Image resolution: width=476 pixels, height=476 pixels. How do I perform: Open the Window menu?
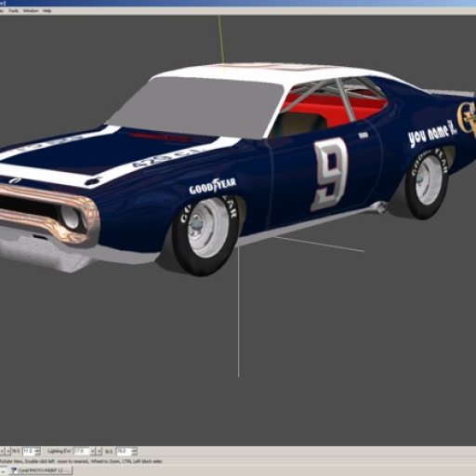[x=31, y=11]
